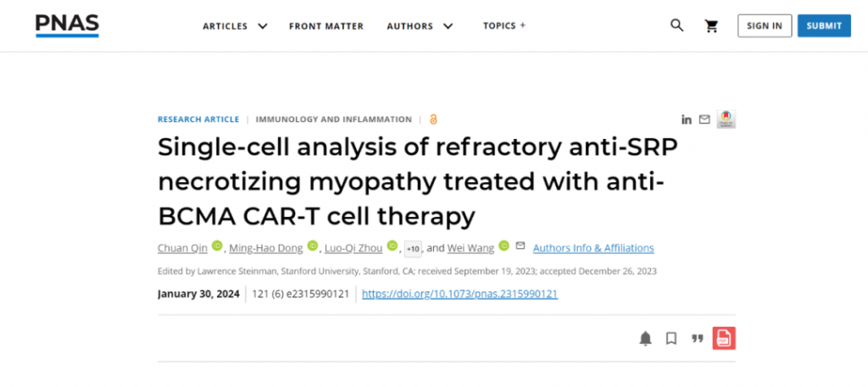868x387 pixels.
Task: Download the red PDF icon
Action: point(724,339)
